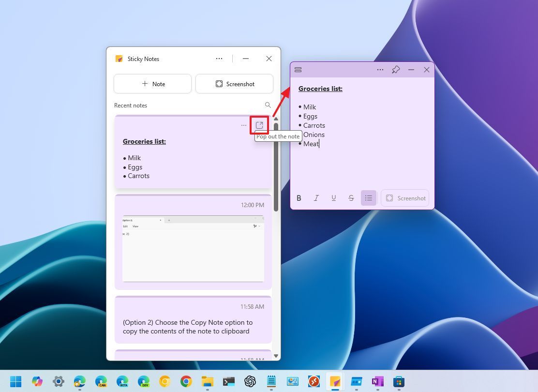The image size is (538, 392).
Task: Disable the active bullet list formatting
Action: [369, 198]
